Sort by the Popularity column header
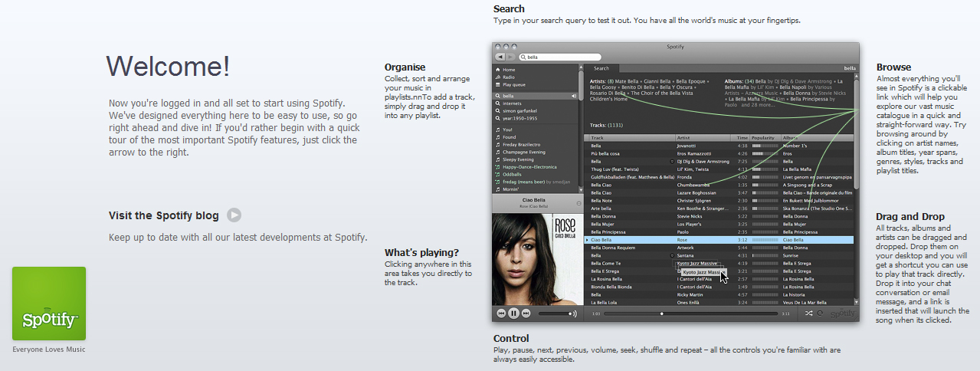 point(765,138)
